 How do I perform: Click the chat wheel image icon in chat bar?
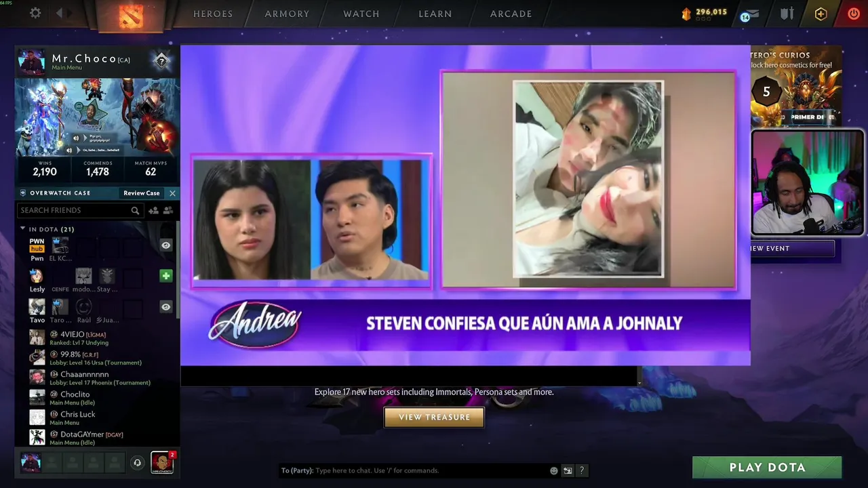pos(568,470)
